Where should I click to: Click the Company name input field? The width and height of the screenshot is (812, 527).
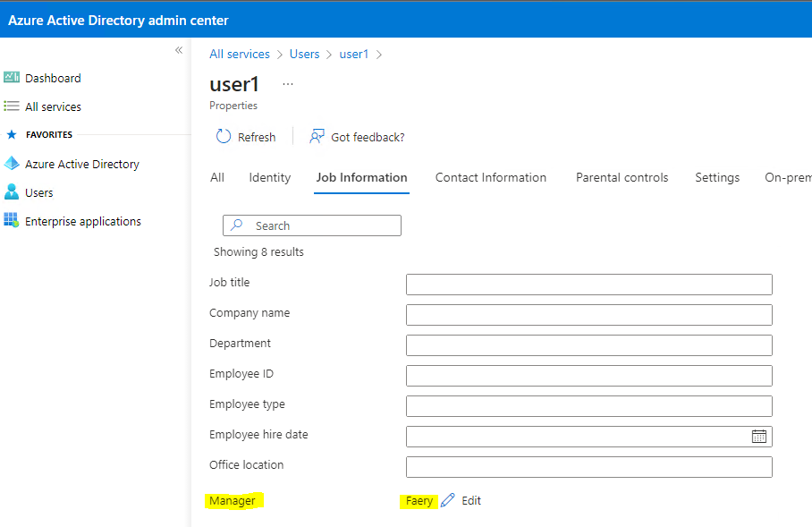pos(588,315)
